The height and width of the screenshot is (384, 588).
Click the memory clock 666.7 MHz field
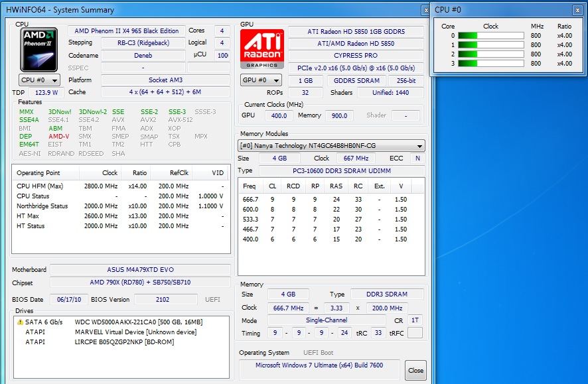click(289, 308)
